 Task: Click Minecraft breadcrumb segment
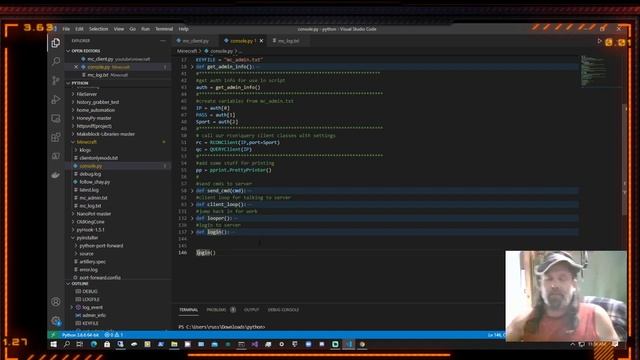(x=187, y=51)
